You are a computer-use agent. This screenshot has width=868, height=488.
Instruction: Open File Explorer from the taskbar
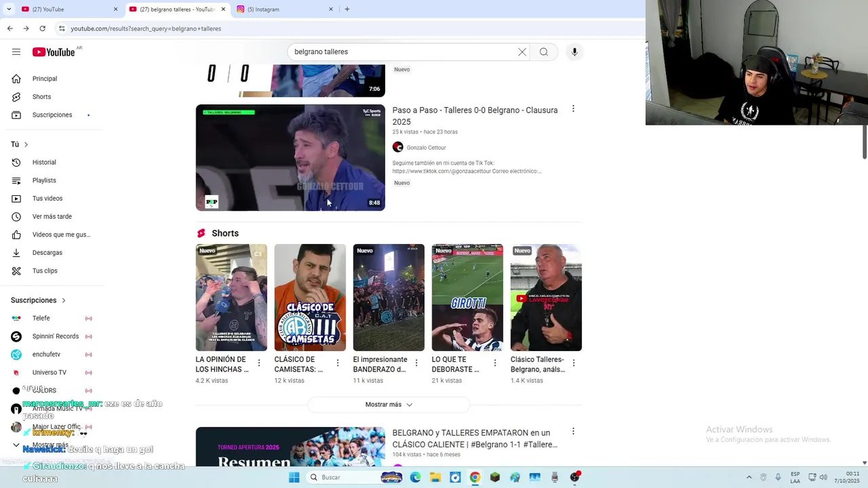pyautogui.click(x=435, y=477)
